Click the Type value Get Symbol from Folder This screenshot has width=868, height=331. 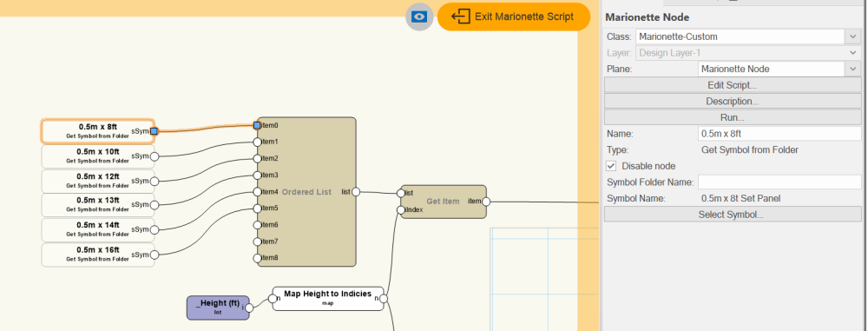750,149
